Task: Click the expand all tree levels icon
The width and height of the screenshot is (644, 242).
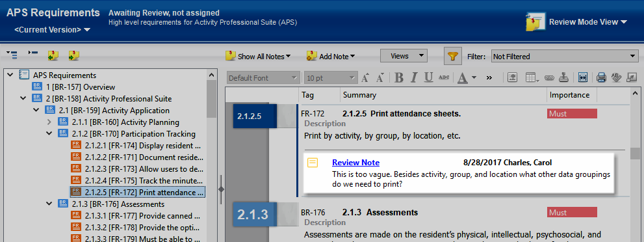Action: pyautogui.click(x=12, y=54)
